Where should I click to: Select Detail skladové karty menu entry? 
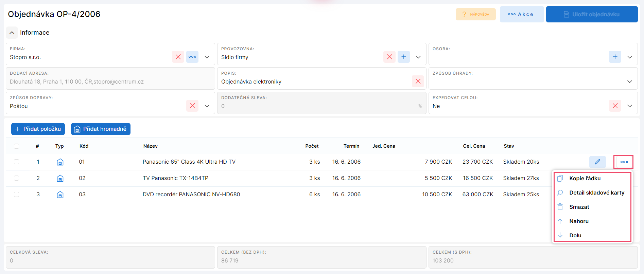click(592, 193)
